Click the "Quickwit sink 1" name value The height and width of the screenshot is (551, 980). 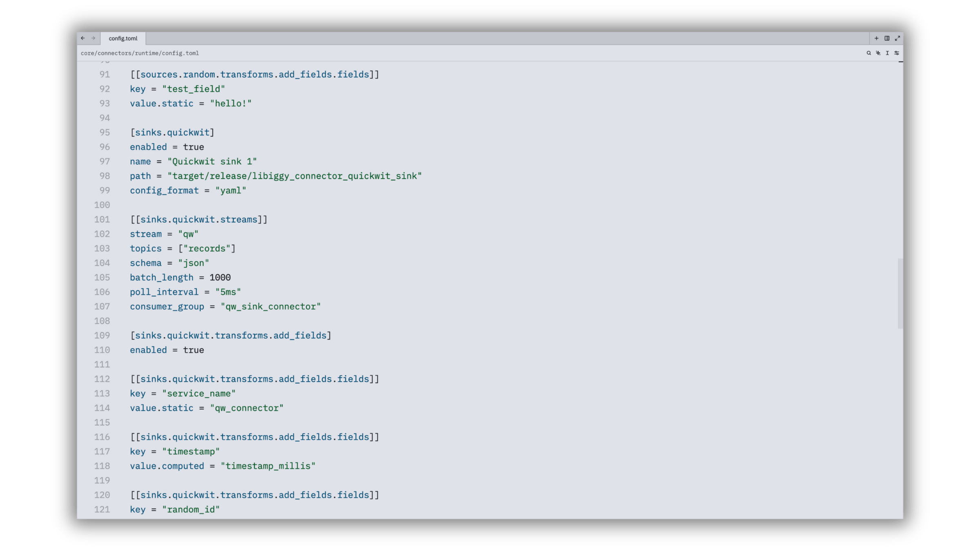(212, 162)
